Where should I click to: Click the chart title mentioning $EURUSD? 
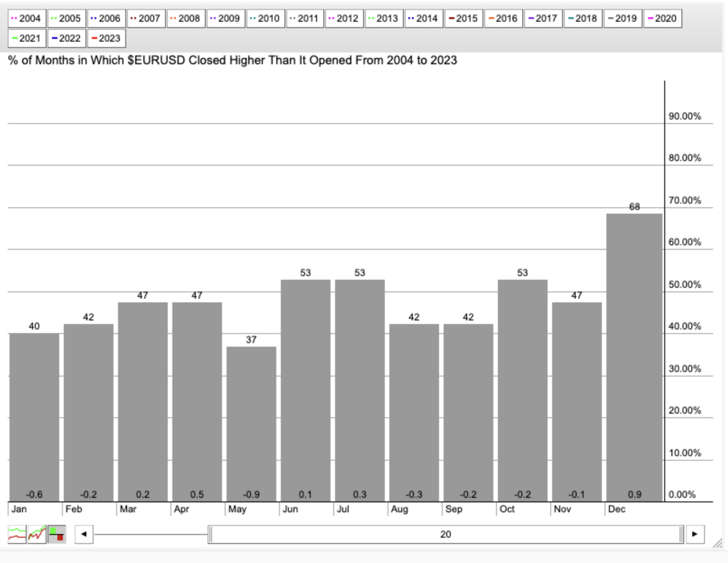point(232,60)
